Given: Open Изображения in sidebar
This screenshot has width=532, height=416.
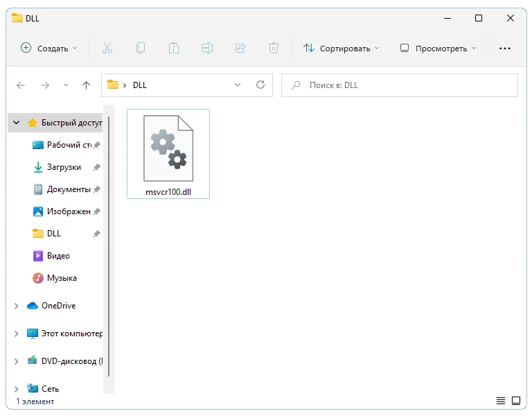Looking at the screenshot, I should pyautogui.click(x=69, y=211).
